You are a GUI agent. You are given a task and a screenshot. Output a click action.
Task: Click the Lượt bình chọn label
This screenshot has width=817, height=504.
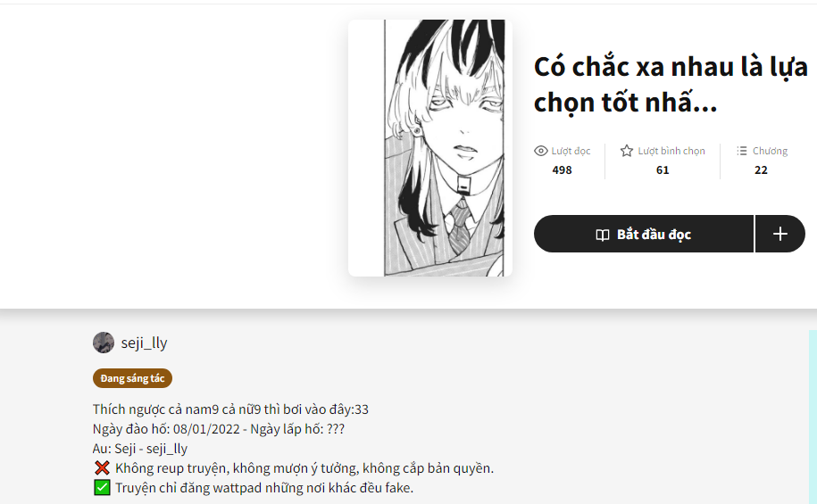click(671, 151)
